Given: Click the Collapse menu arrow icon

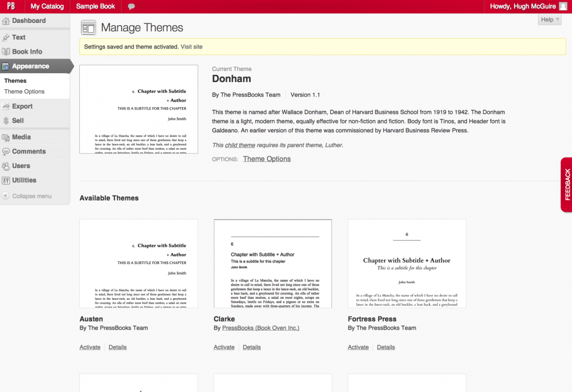Looking at the screenshot, I should [x=6, y=196].
